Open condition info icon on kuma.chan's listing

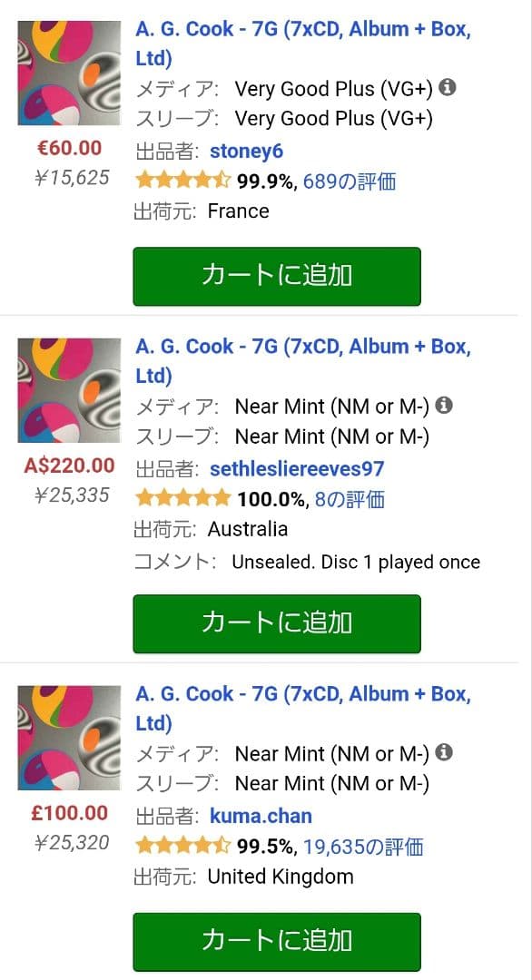point(442,753)
